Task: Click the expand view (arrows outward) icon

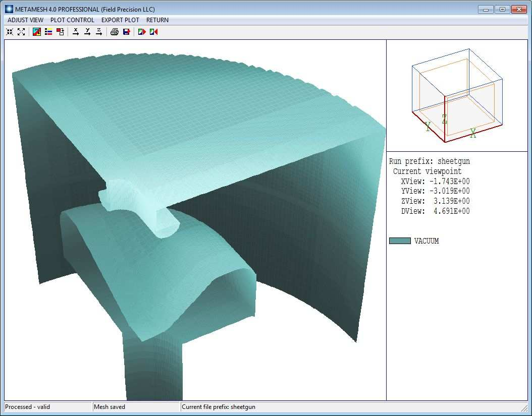Action: click(21, 32)
